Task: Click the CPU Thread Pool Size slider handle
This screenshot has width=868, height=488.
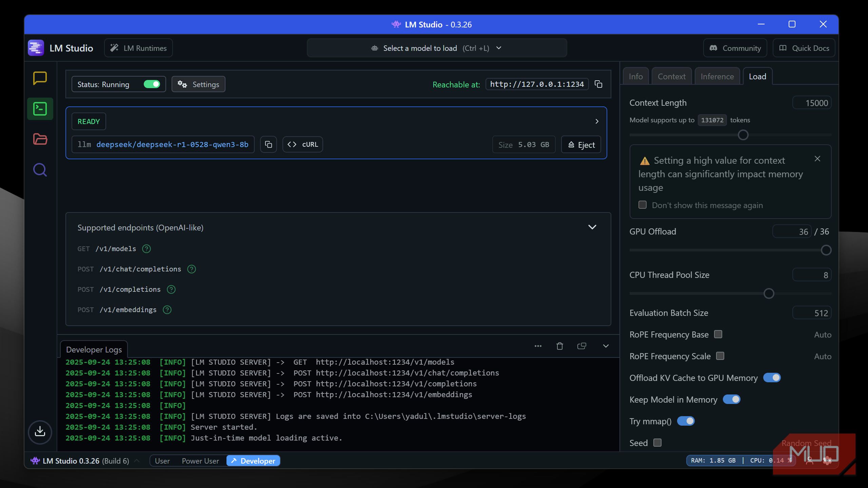Action: [x=769, y=293]
